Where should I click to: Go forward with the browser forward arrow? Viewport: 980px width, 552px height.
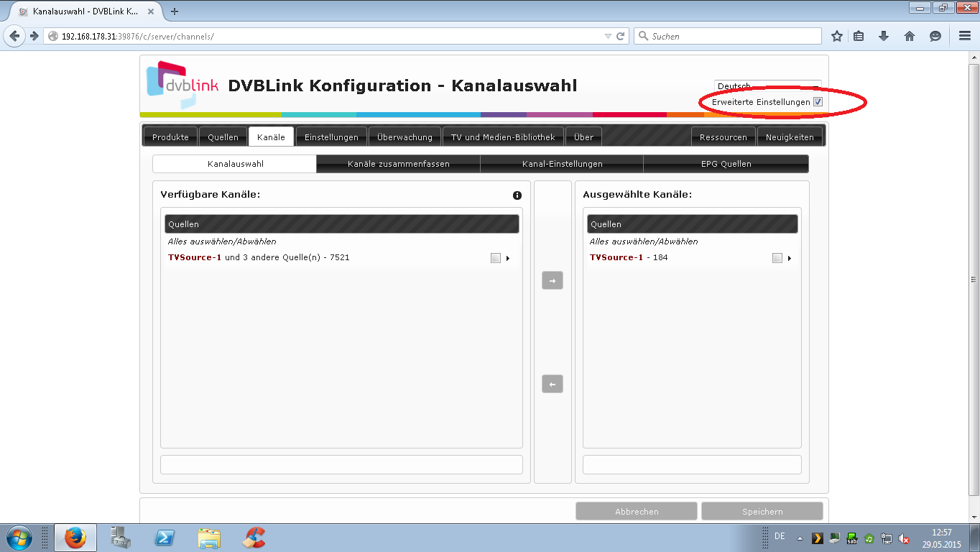pyautogui.click(x=34, y=36)
